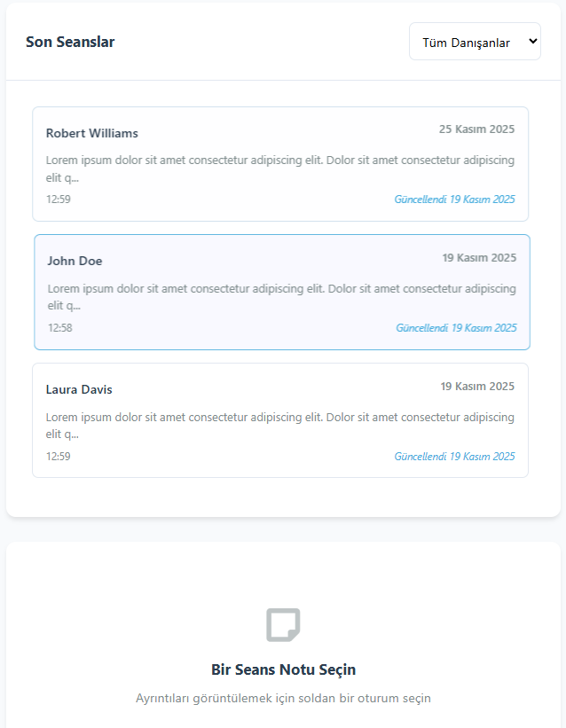Screen dimensions: 566x728
Task: Click John Doe's Güncellendi 19 Kasım label
Action: coord(456,328)
